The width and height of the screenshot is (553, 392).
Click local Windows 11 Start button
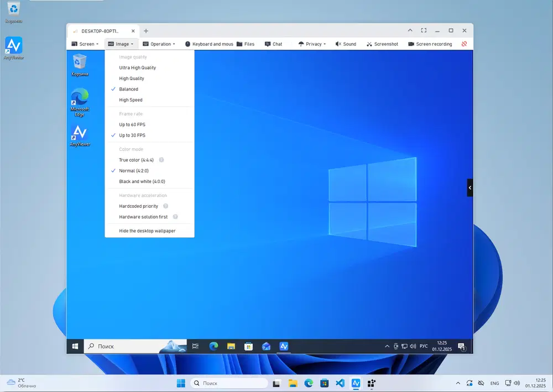point(181,383)
